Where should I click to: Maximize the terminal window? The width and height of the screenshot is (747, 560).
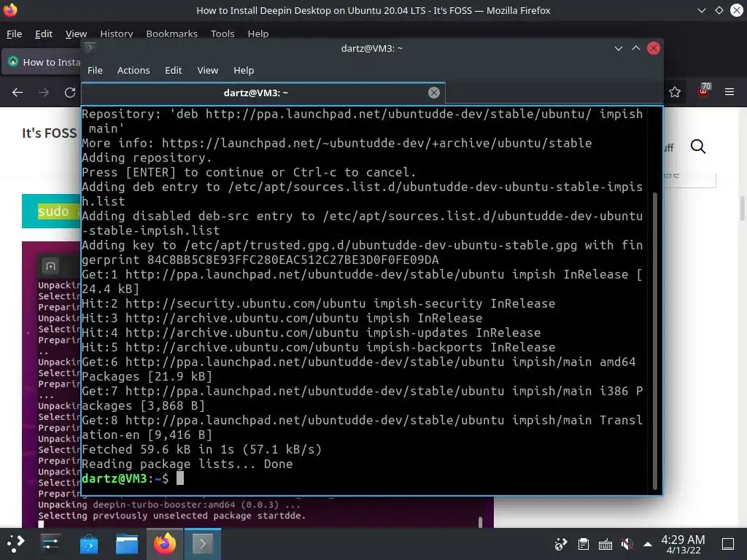click(635, 48)
